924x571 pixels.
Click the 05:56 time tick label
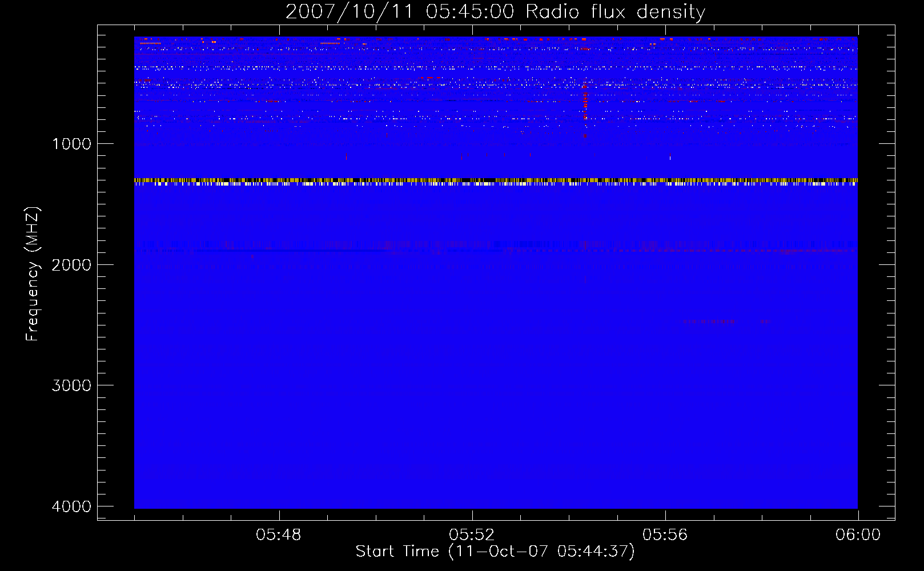pos(665,535)
